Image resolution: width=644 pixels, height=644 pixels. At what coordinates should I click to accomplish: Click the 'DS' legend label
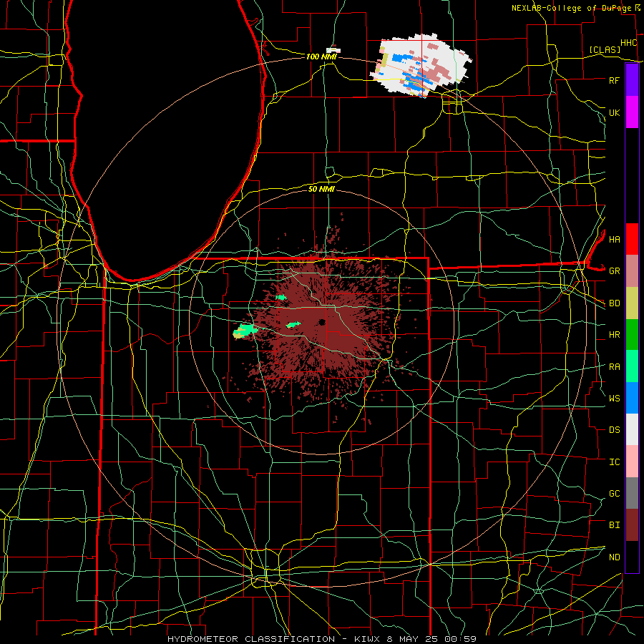614,430
